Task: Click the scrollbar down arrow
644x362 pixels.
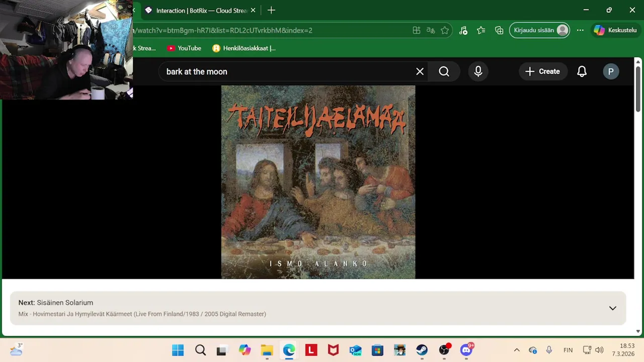Action: pos(638,331)
